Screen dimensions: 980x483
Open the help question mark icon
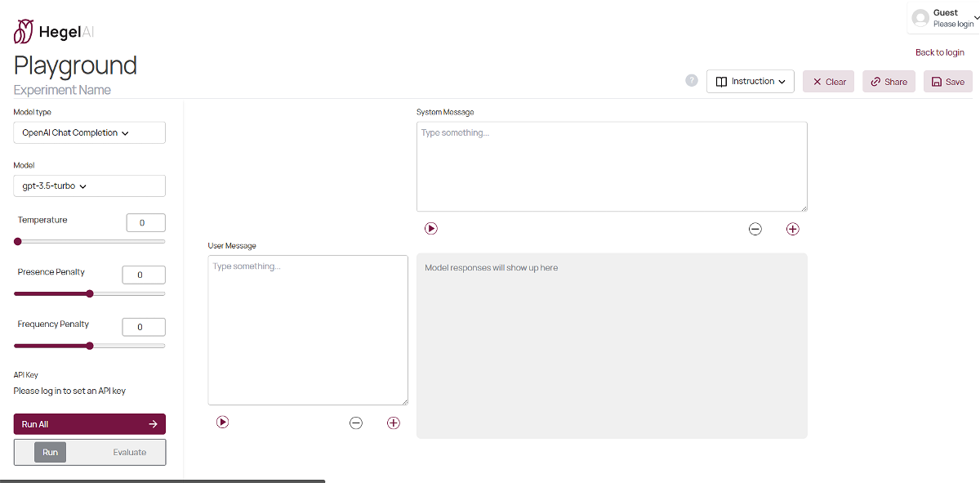coord(692,81)
